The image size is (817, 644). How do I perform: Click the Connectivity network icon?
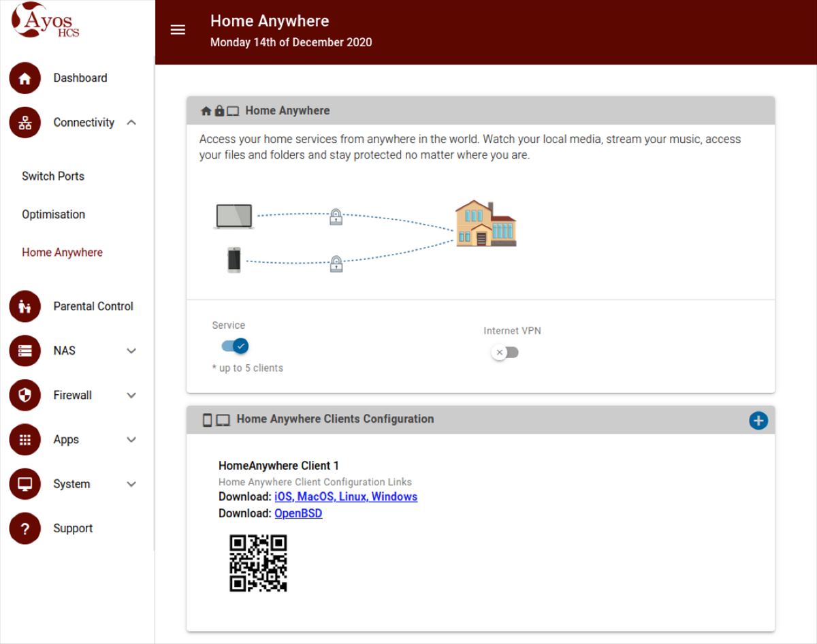tap(25, 123)
